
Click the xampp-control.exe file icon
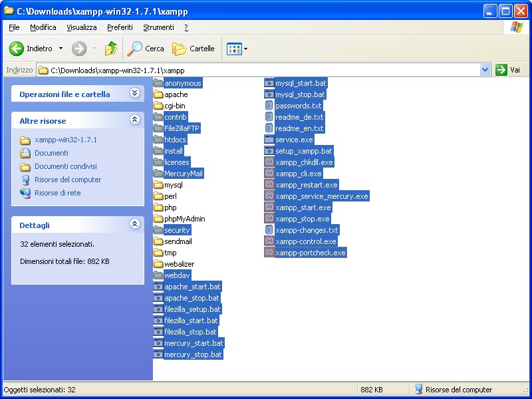click(x=269, y=241)
